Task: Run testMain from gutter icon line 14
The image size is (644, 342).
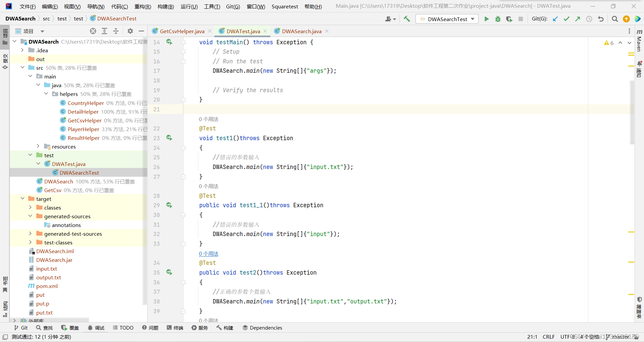Action: point(169,42)
